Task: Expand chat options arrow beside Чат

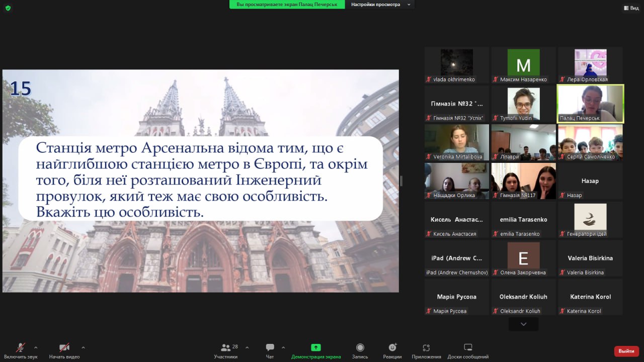Action: coord(283,347)
